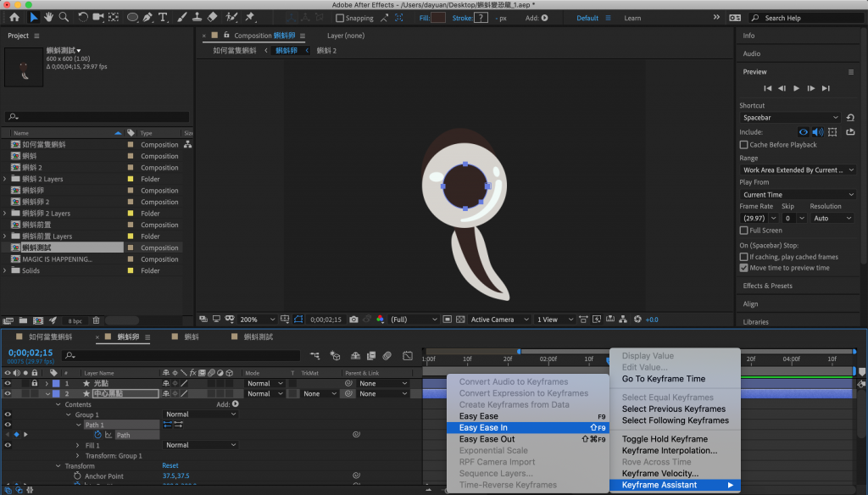Select the Zoom magnifier tool

64,17
